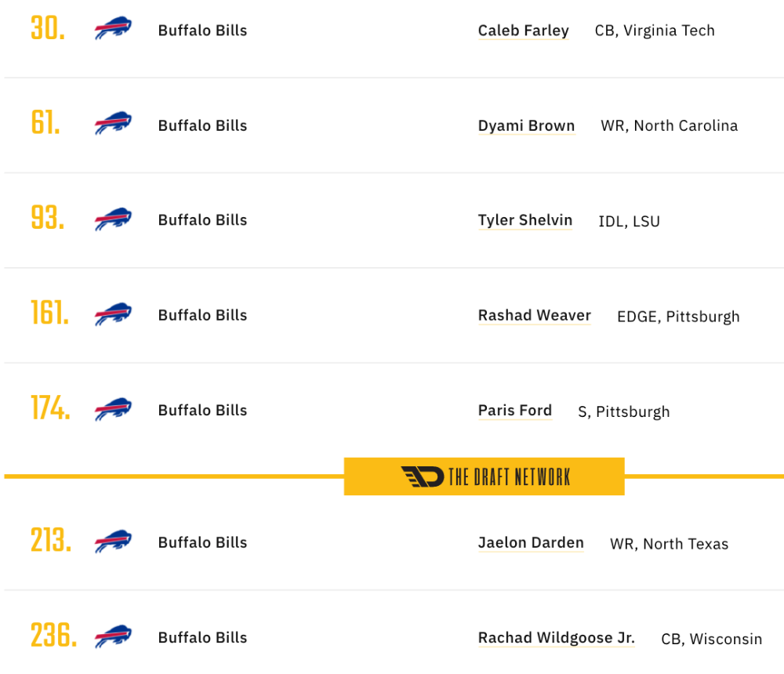The height and width of the screenshot is (674, 784).
Task: Click the Bills logo beside pick 30
Action: pyautogui.click(x=113, y=28)
